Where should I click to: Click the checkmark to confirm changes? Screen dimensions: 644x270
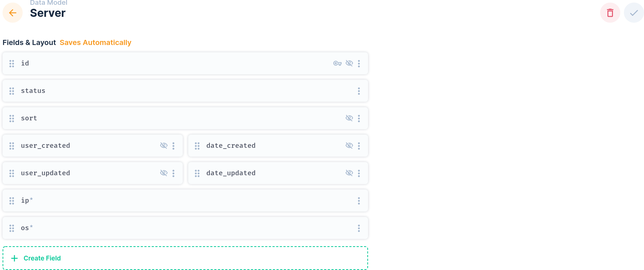[x=633, y=12]
